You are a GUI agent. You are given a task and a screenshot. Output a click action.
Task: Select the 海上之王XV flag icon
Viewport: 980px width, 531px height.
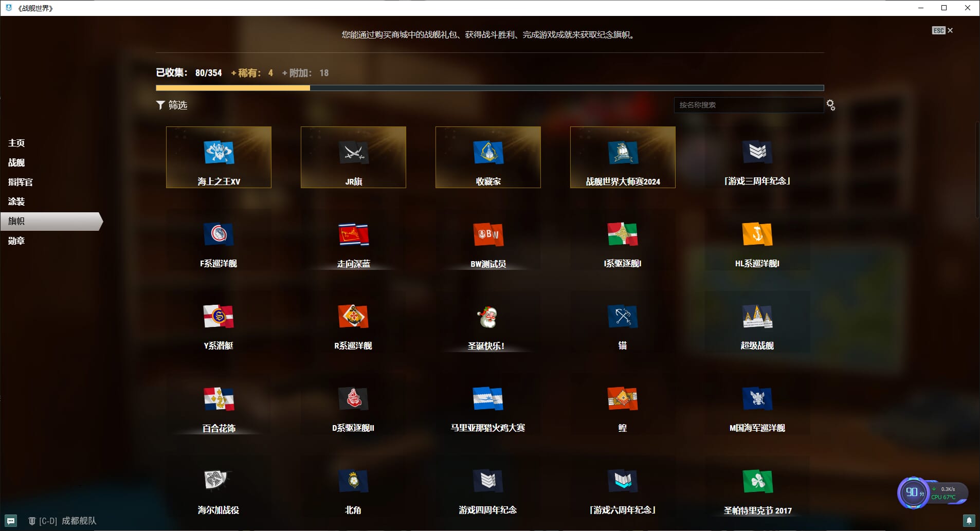point(219,153)
